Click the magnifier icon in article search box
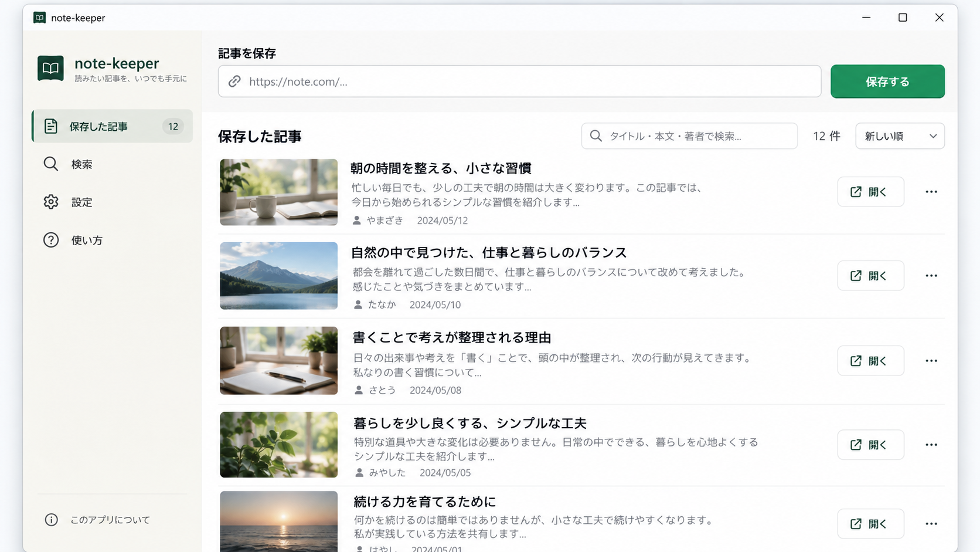980x552 pixels. 596,136
